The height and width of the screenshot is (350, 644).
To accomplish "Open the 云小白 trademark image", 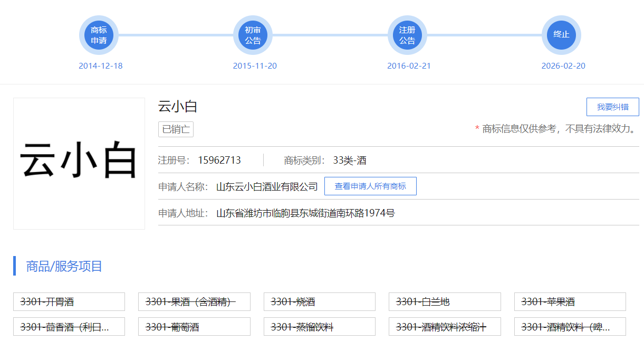I will pos(79,164).
